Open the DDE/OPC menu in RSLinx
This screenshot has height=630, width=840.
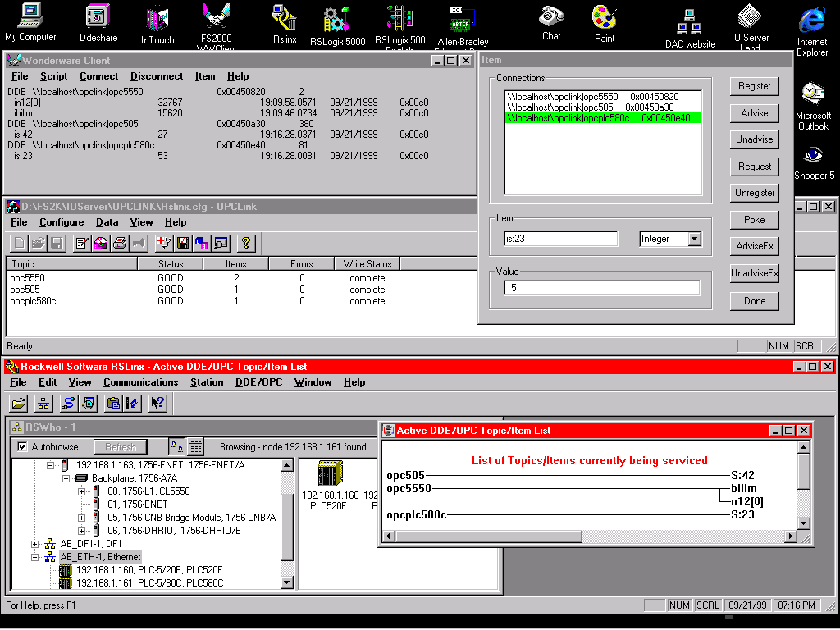(x=258, y=382)
